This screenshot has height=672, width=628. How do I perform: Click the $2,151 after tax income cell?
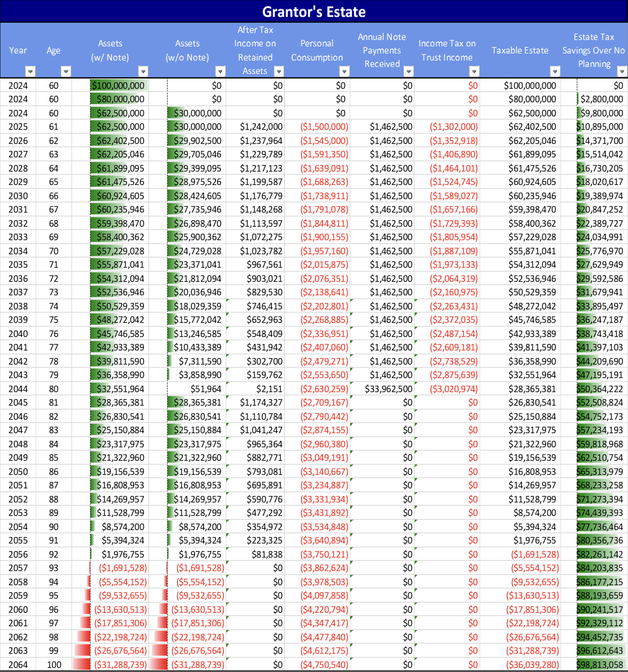[255, 389]
